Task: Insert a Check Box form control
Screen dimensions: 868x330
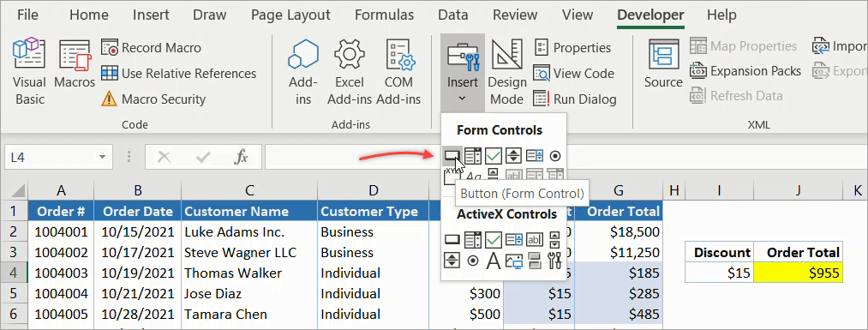Action: tap(494, 156)
